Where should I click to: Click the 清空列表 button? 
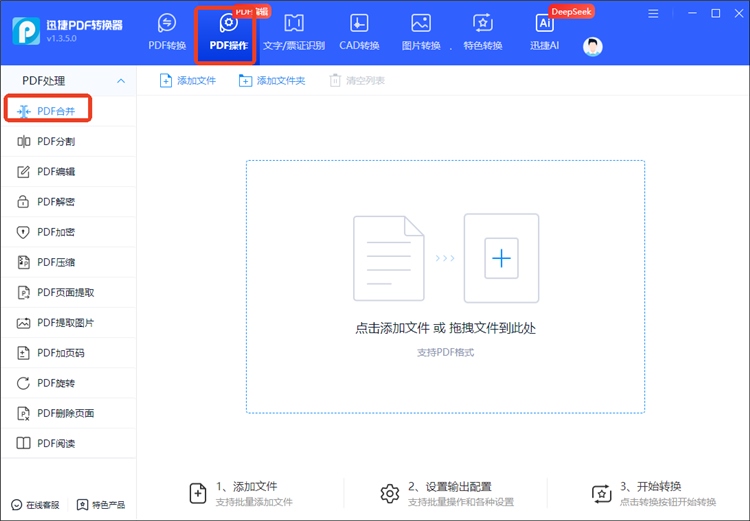pyautogui.click(x=357, y=80)
